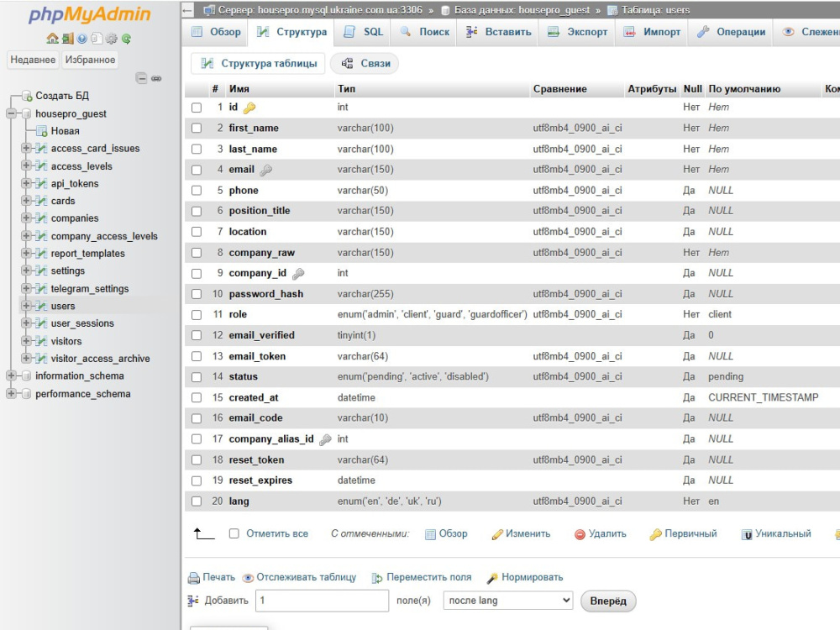Click the cards table icon in sidebar

coord(41,201)
